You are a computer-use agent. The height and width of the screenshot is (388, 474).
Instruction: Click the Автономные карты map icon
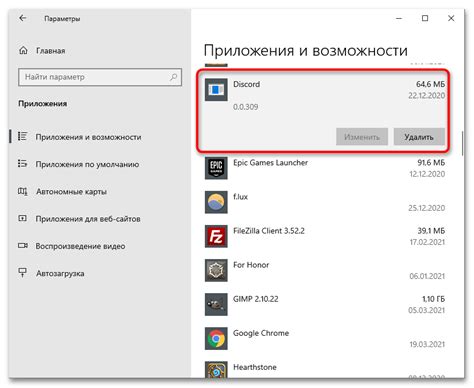pyautogui.click(x=22, y=191)
